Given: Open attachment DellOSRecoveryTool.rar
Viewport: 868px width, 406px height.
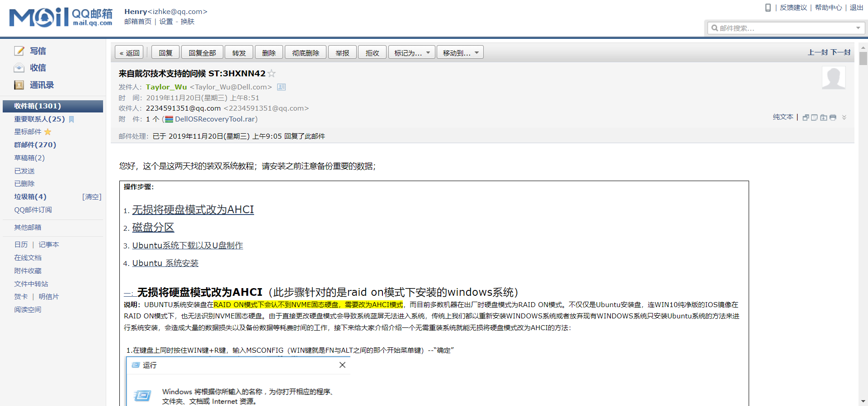Looking at the screenshot, I should (x=215, y=119).
